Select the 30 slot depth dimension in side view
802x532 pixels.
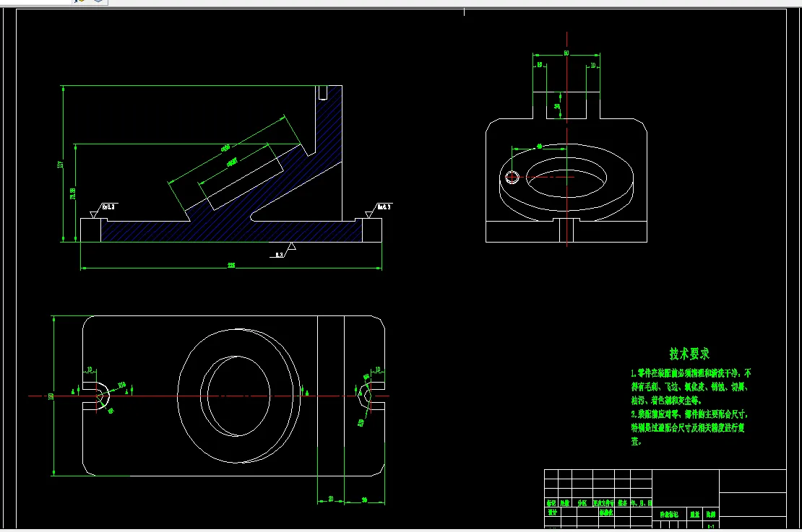(557, 106)
